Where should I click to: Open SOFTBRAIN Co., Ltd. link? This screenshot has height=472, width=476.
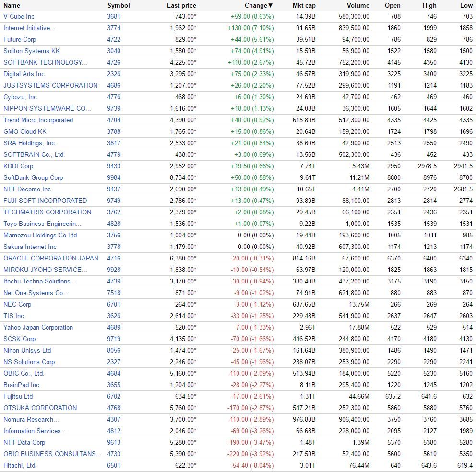(x=34, y=155)
